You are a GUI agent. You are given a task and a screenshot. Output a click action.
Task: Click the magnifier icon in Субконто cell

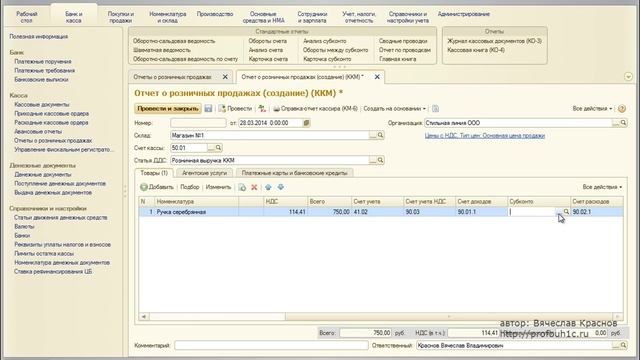pos(566,212)
